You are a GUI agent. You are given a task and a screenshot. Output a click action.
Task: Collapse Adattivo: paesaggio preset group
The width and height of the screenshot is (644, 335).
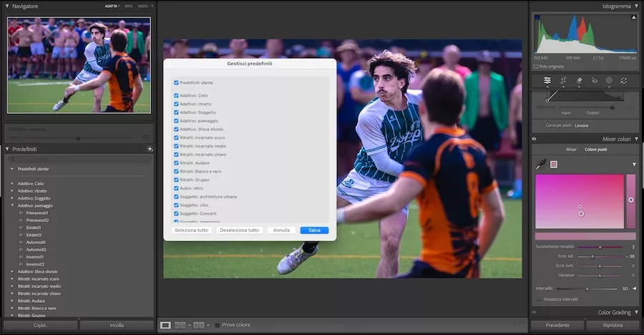[12, 205]
